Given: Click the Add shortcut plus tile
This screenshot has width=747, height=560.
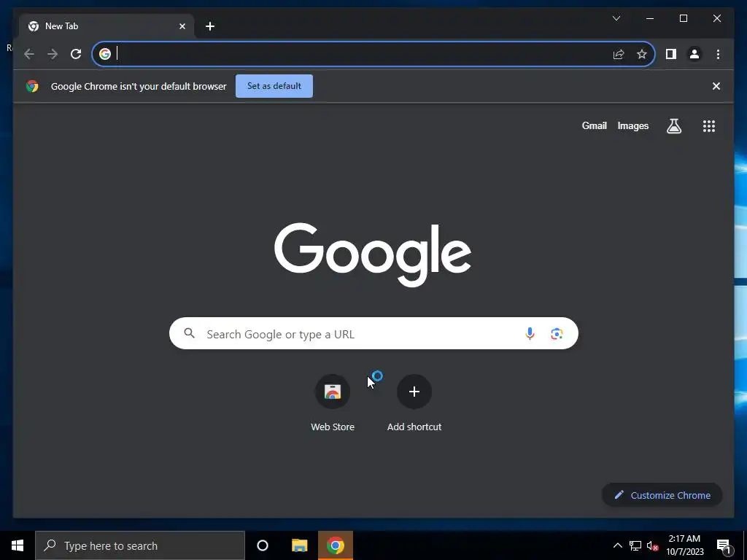Looking at the screenshot, I should click(x=414, y=403).
